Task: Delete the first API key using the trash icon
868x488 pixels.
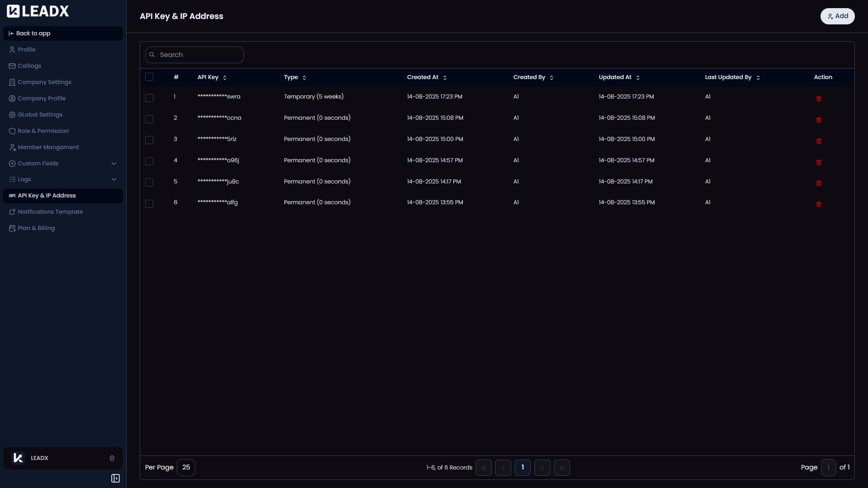Action: coord(819,98)
